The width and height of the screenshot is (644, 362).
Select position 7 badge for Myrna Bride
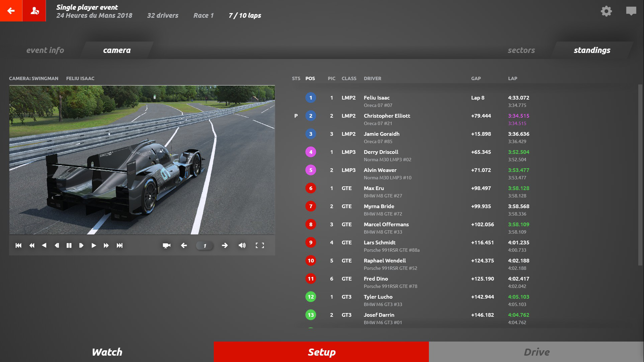click(311, 206)
